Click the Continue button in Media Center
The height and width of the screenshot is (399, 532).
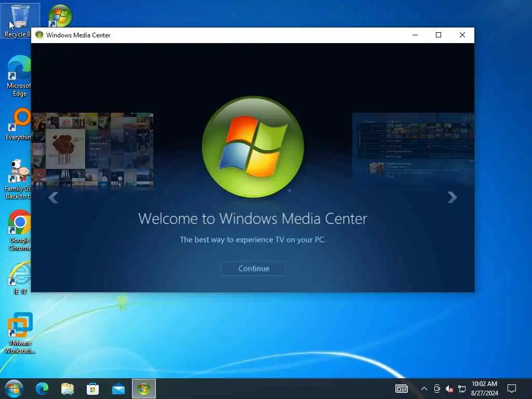click(x=253, y=269)
